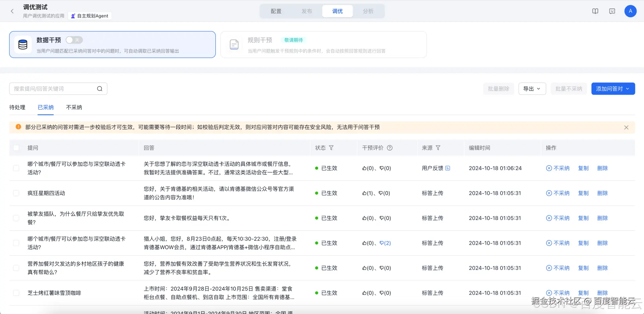The width and height of the screenshot is (644, 314).
Task: Click the search magnifier icon
Action: tap(100, 89)
